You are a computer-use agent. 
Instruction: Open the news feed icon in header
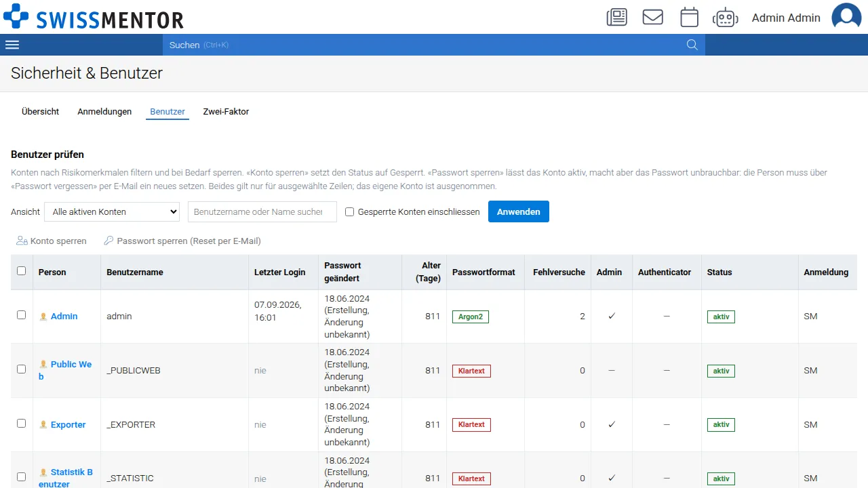pyautogui.click(x=616, y=17)
